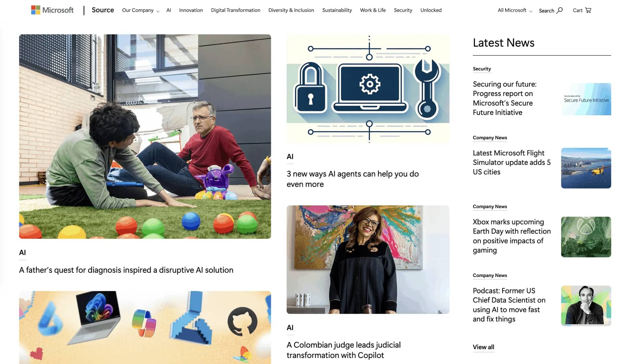Screen dimensions: 626x364
Task: Open the Secure Future Initiative thumbnail
Action: pyautogui.click(x=586, y=99)
